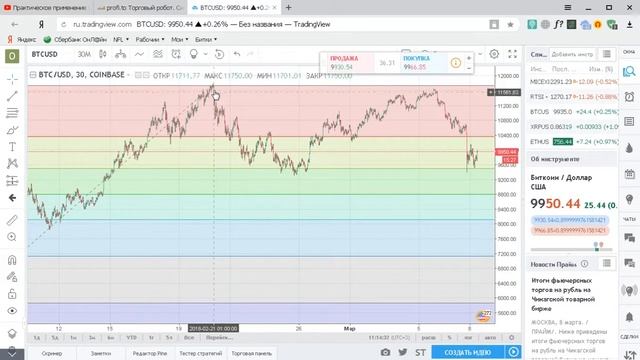Select the crosshair cursor tool

click(12, 79)
